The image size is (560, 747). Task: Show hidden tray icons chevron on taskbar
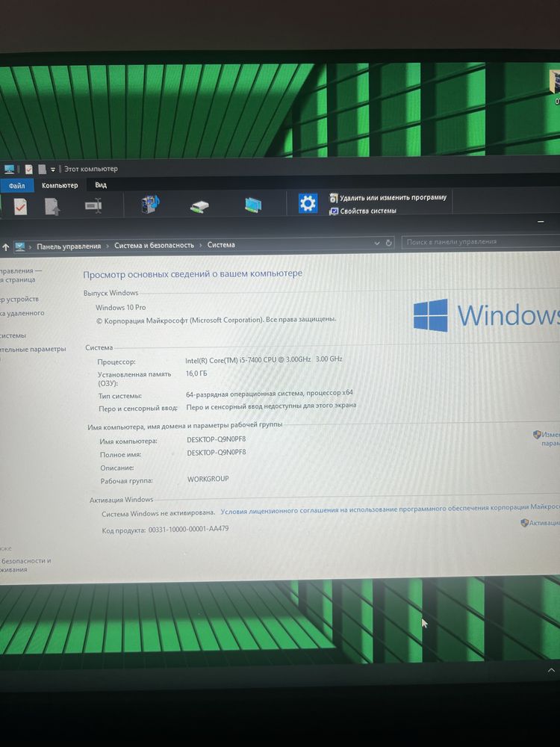551,670
